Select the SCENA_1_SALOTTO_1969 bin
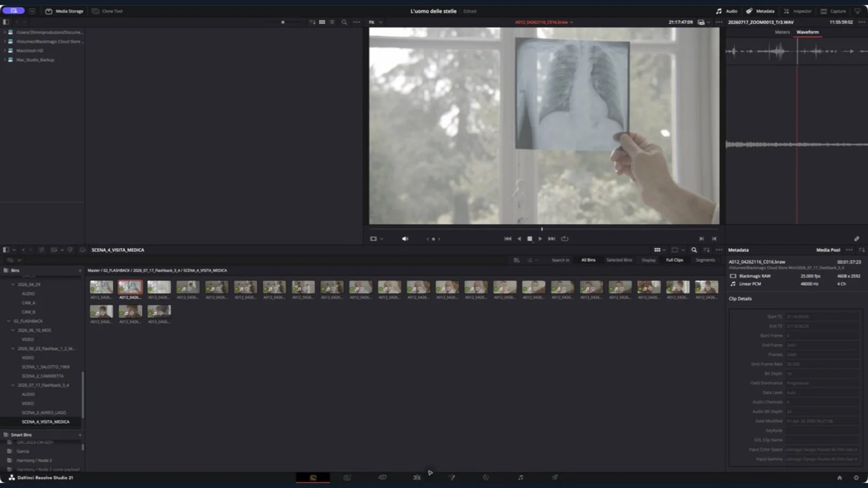The image size is (868, 488). tap(46, 367)
